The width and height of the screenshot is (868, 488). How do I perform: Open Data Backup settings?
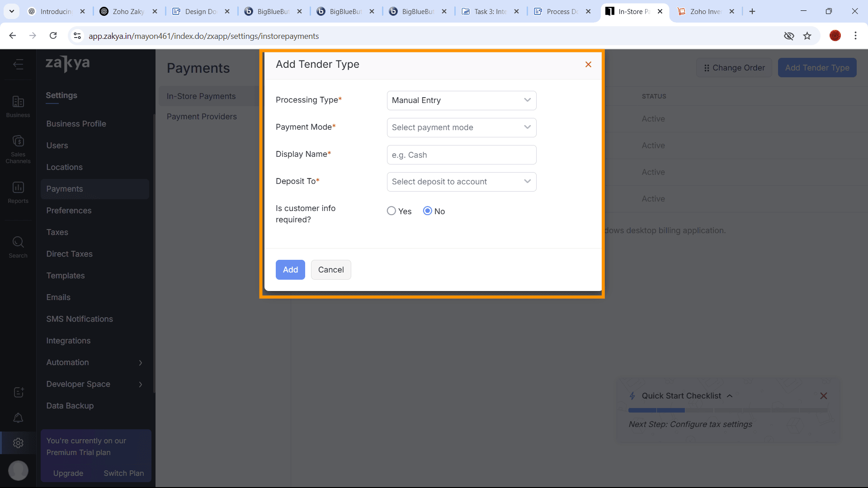(x=70, y=406)
